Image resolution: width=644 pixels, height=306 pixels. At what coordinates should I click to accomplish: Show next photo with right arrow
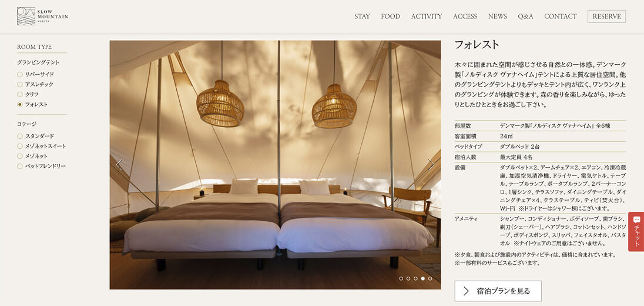[431, 165]
